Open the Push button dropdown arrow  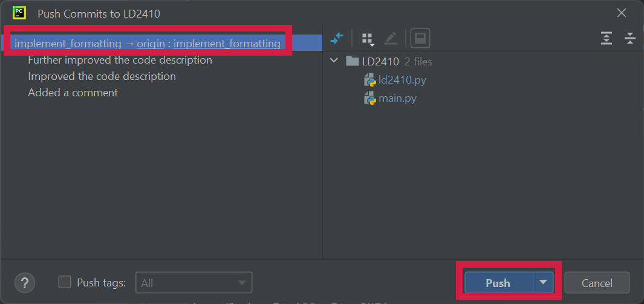(543, 282)
